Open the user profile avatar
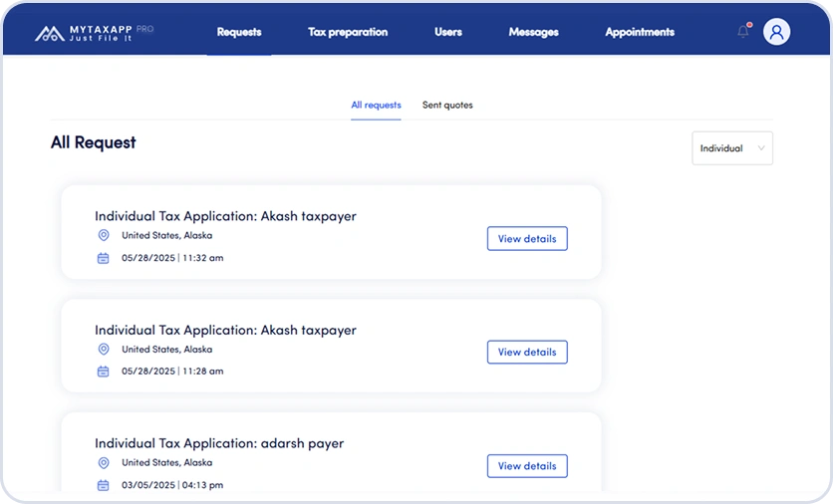 point(776,32)
